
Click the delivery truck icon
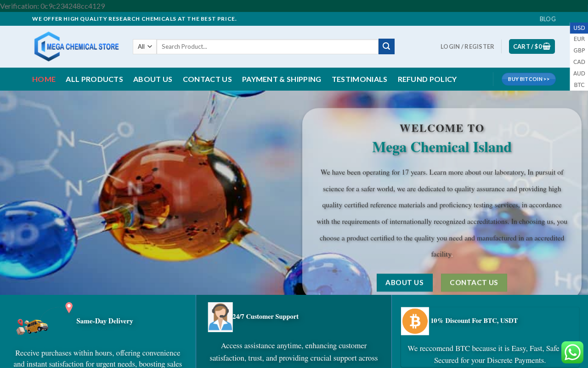tap(33, 327)
